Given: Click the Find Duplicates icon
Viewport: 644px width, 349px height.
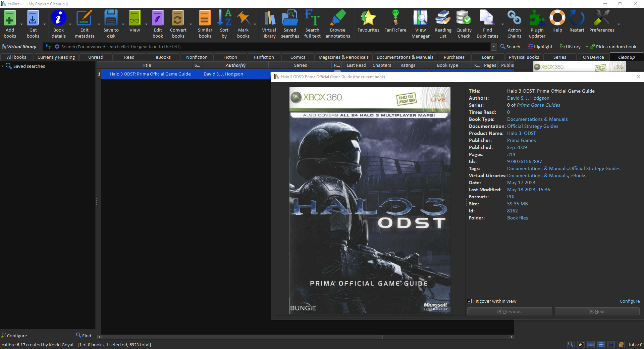Looking at the screenshot, I should pyautogui.click(x=487, y=18).
